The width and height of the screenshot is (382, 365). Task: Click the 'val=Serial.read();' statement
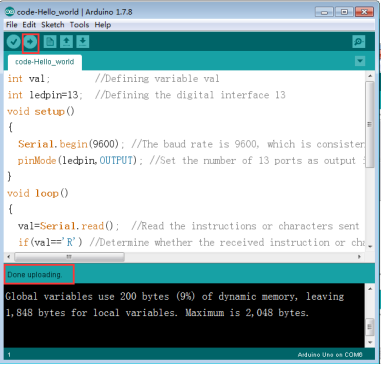[x=68, y=226]
